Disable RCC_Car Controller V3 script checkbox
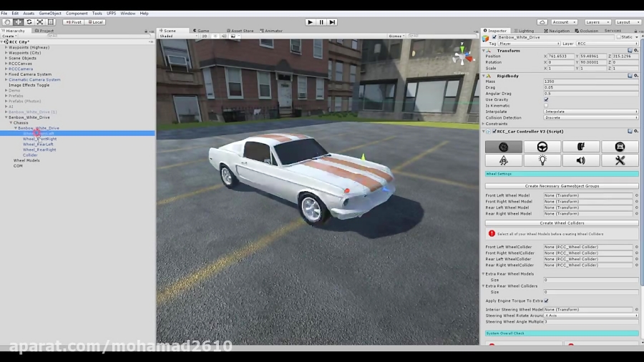Screen dimensions: 644x362 coord(494,132)
